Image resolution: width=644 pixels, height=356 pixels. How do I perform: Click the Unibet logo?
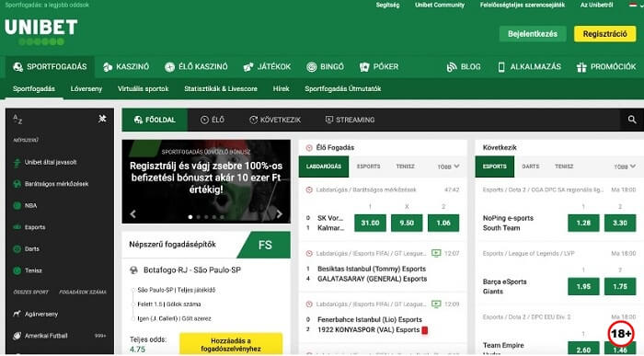click(x=40, y=32)
